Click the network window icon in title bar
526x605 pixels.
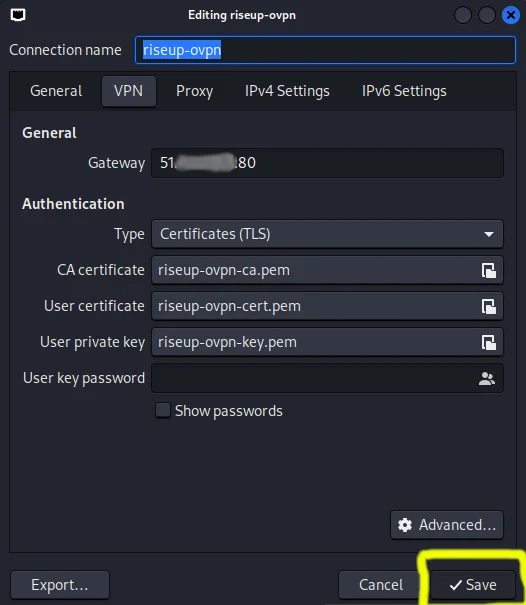coord(18,15)
